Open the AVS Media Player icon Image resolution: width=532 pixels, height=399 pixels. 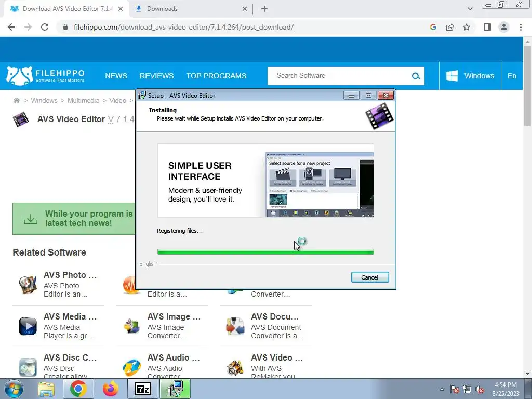(x=28, y=326)
